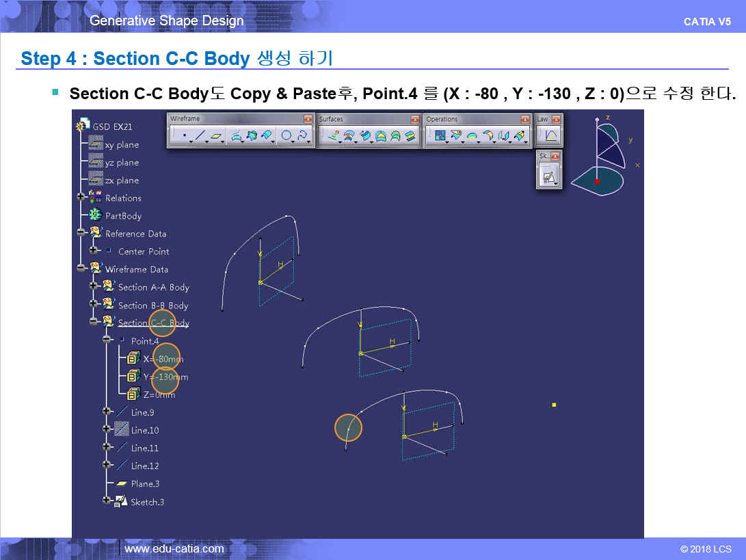This screenshot has width=746, height=560.
Task: Click the Y=-130mm parameter in tree
Action: tap(165, 377)
